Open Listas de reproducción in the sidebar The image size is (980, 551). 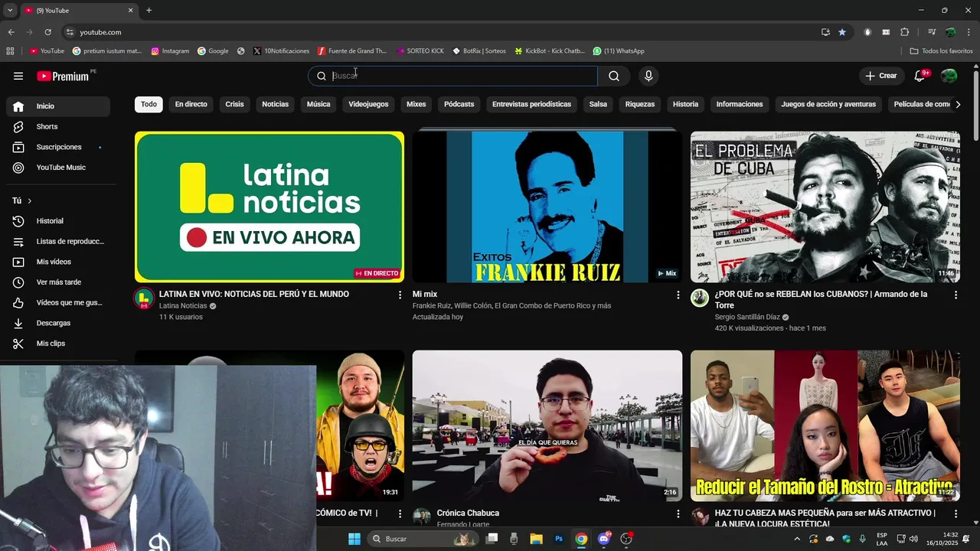(58, 241)
